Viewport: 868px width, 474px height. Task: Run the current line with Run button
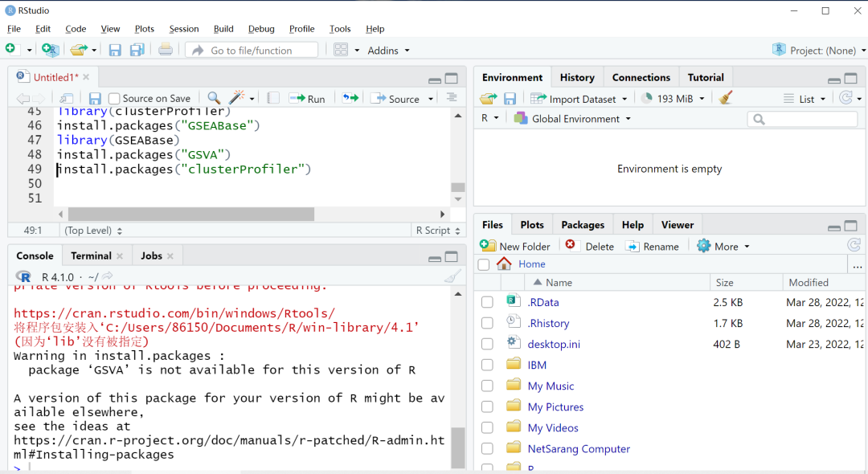coord(307,99)
